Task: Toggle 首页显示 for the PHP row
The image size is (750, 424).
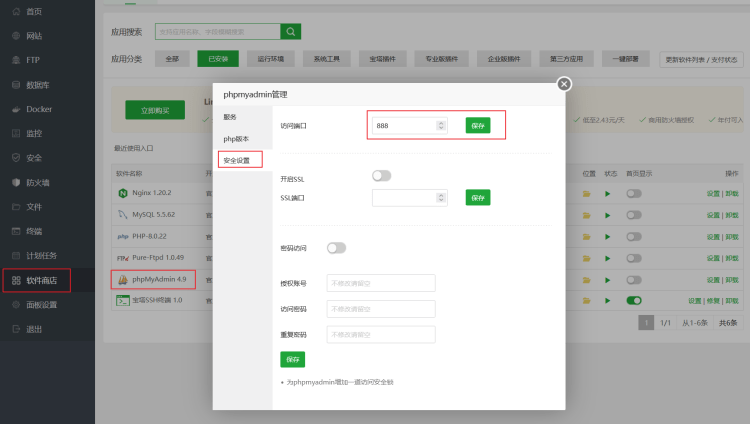Action: [634, 236]
